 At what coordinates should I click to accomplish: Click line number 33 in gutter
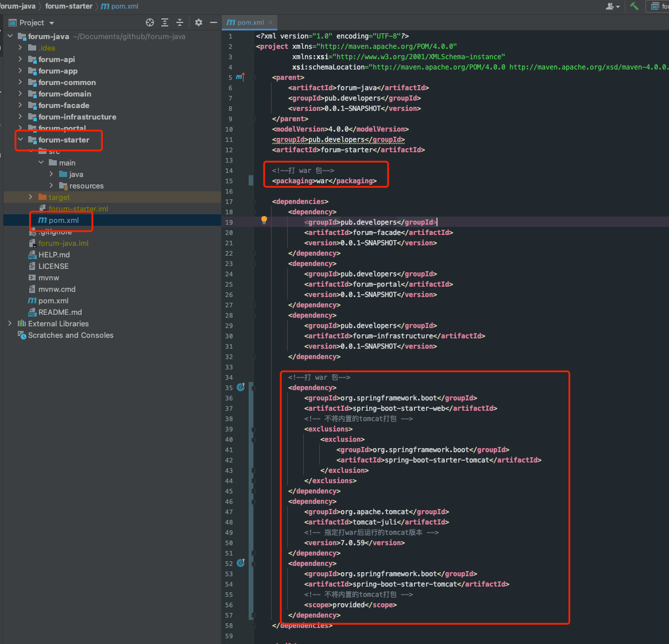pos(229,367)
